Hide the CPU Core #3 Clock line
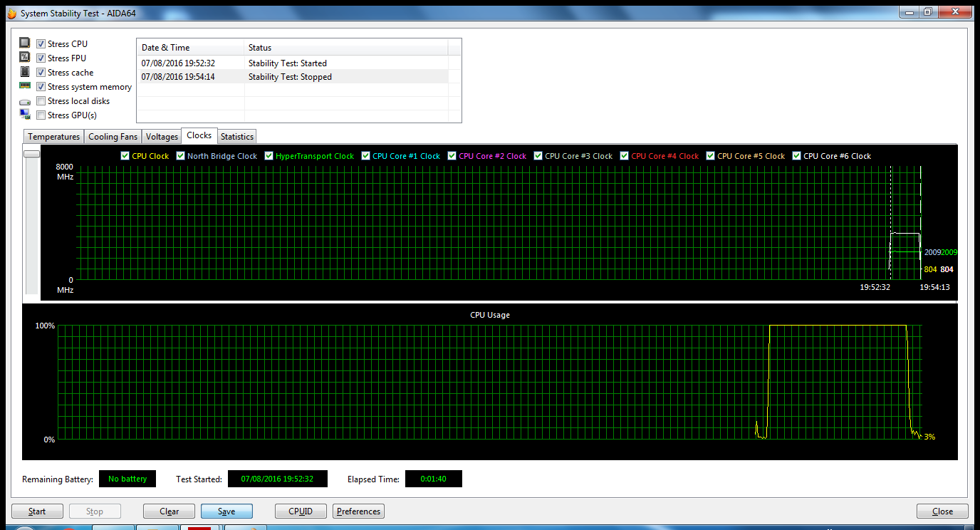 538,156
